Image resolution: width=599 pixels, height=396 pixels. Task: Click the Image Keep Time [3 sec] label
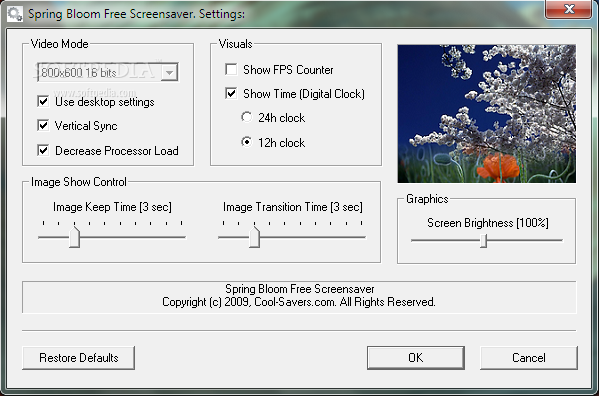tap(112, 207)
